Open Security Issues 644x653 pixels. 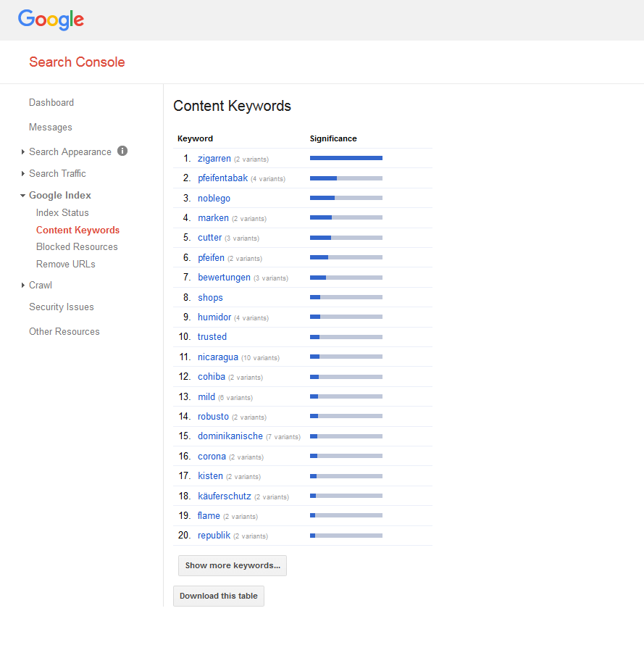click(61, 307)
